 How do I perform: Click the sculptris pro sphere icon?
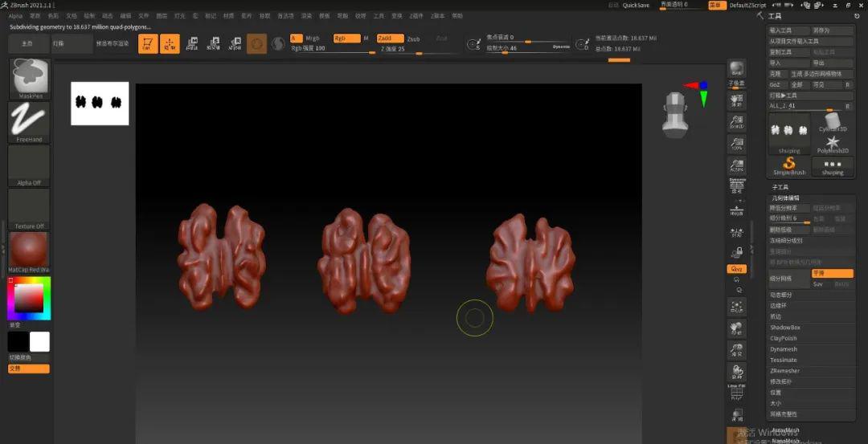tap(278, 43)
